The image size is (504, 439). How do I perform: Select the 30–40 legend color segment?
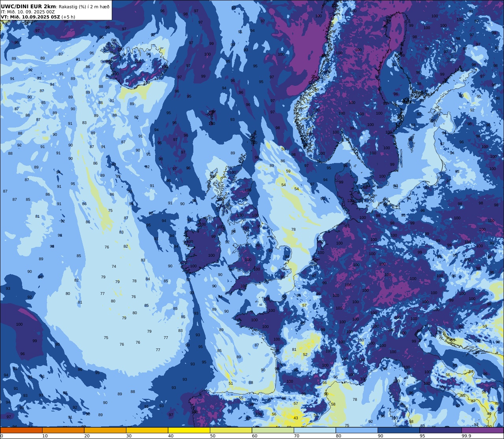(147, 430)
